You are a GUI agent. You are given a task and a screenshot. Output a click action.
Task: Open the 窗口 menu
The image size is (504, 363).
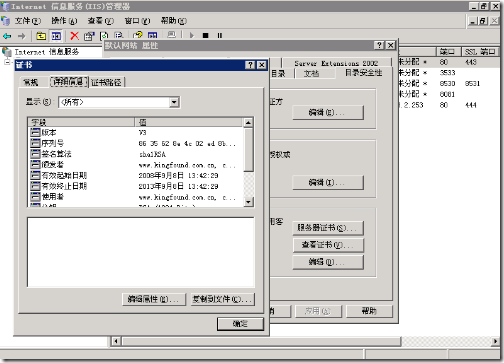137,21
